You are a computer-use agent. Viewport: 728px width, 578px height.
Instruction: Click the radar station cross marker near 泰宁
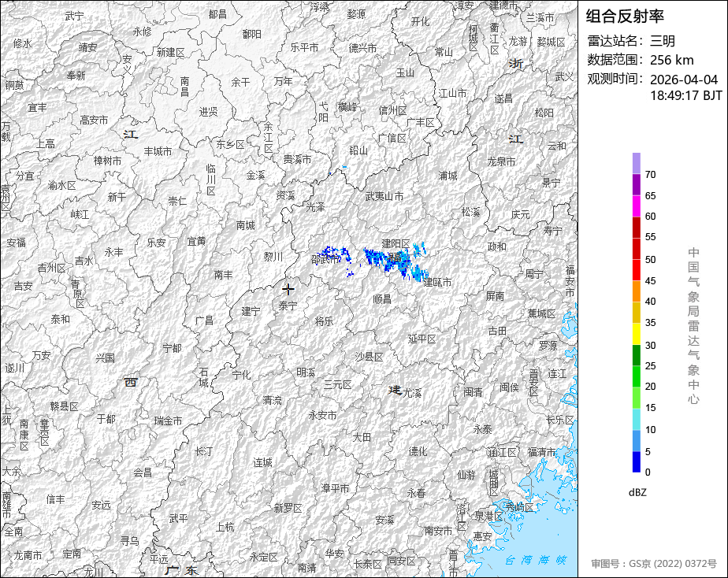pyautogui.click(x=288, y=289)
